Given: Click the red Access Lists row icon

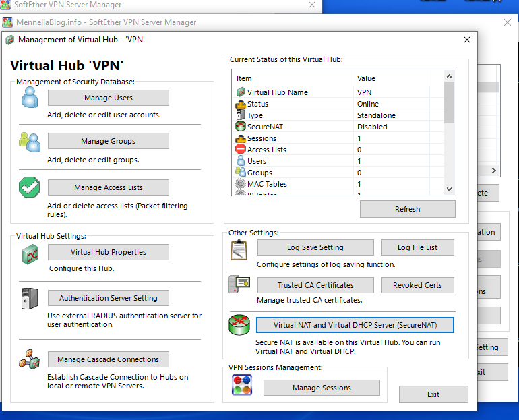Looking at the screenshot, I should [x=241, y=149].
